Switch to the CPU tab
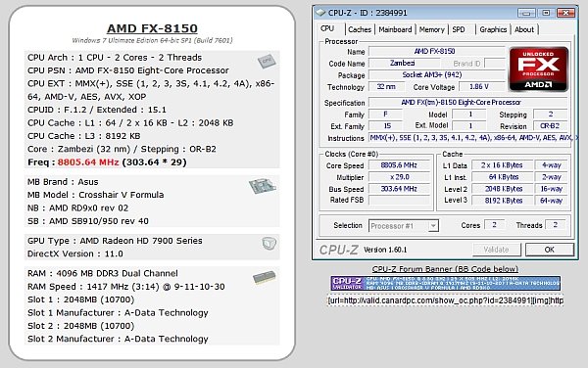The height and width of the screenshot is (368, 588). pos(327,28)
